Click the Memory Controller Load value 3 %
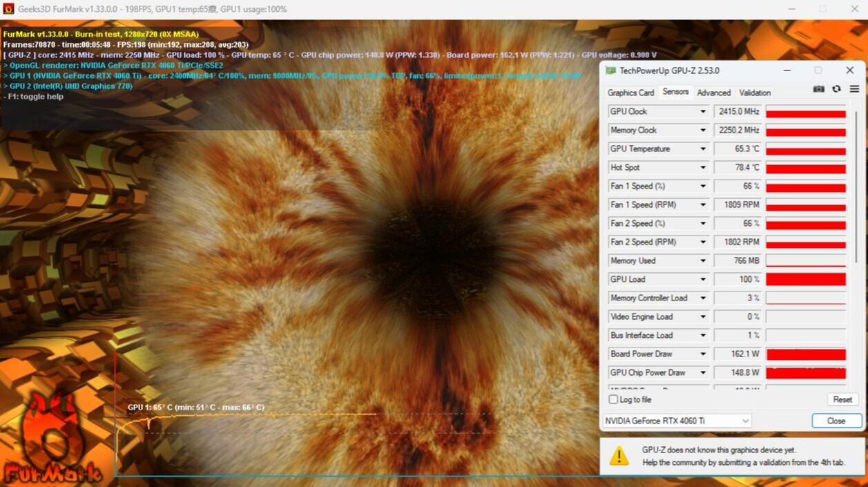868x487 pixels. (x=737, y=298)
